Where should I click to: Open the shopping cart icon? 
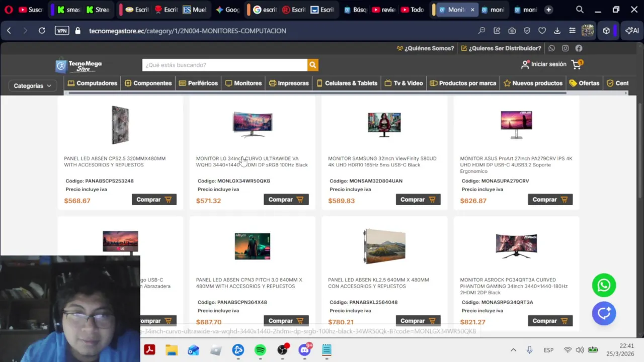pos(577,64)
